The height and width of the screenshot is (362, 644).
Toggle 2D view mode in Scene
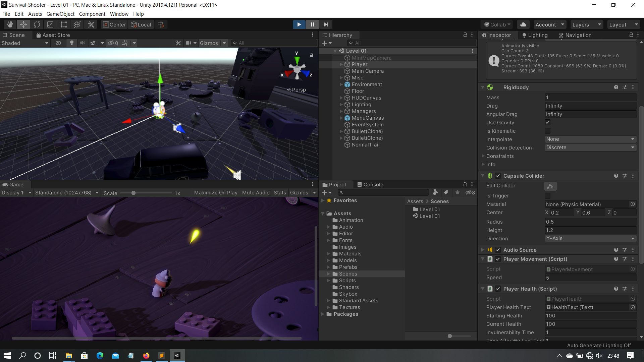click(x=58, y=43)
